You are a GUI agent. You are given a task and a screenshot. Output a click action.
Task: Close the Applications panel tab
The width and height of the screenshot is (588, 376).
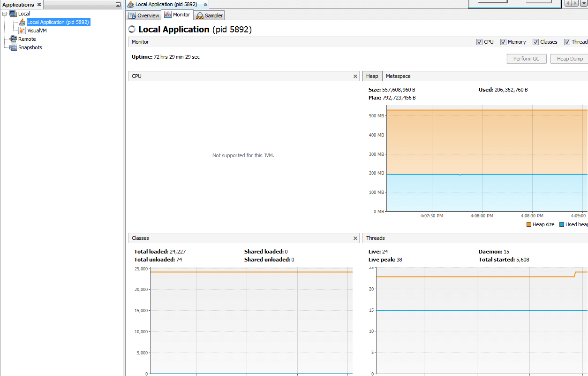click(39, 5)
